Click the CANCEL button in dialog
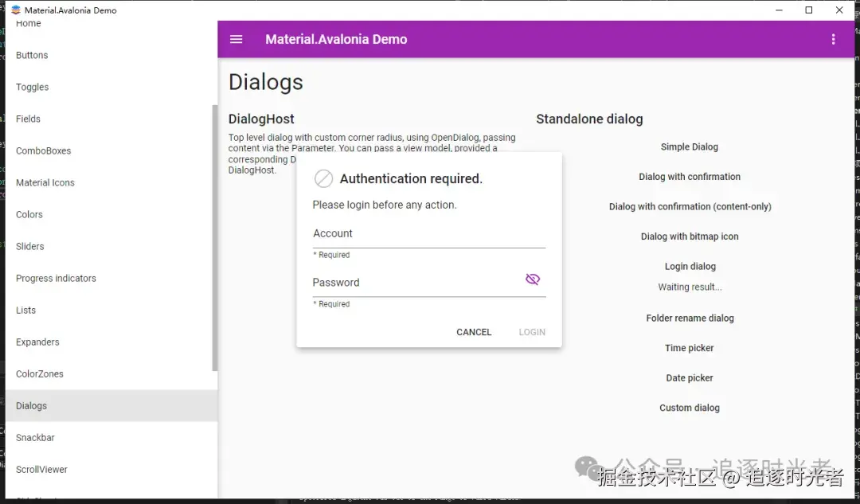860x504 pixels. coord(474,332)
